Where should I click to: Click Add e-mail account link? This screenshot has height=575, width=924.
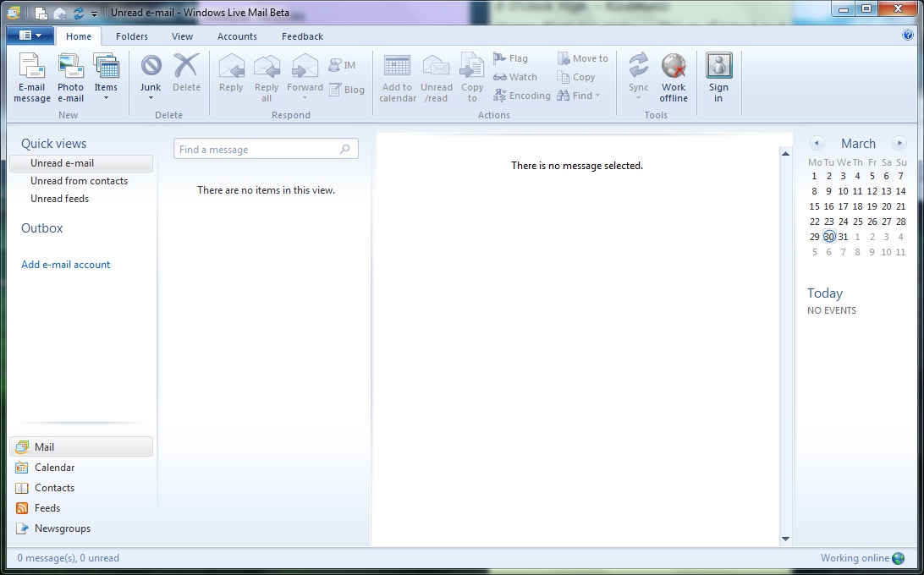65,265
